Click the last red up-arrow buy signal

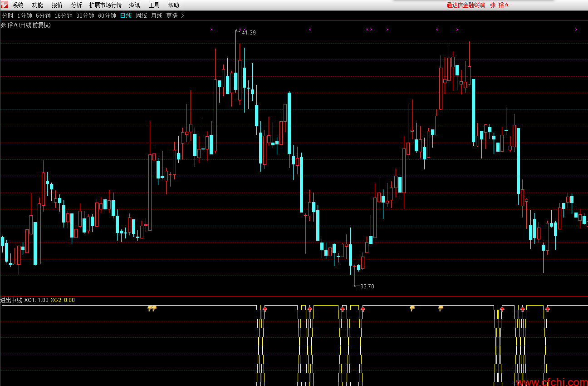click(548, 309)
